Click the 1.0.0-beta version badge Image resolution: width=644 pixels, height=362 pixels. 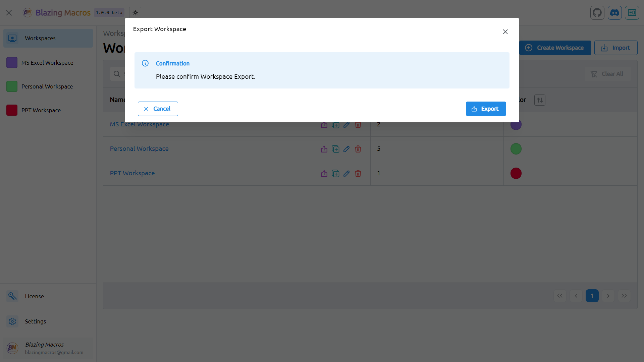click(x=109, y=13)
